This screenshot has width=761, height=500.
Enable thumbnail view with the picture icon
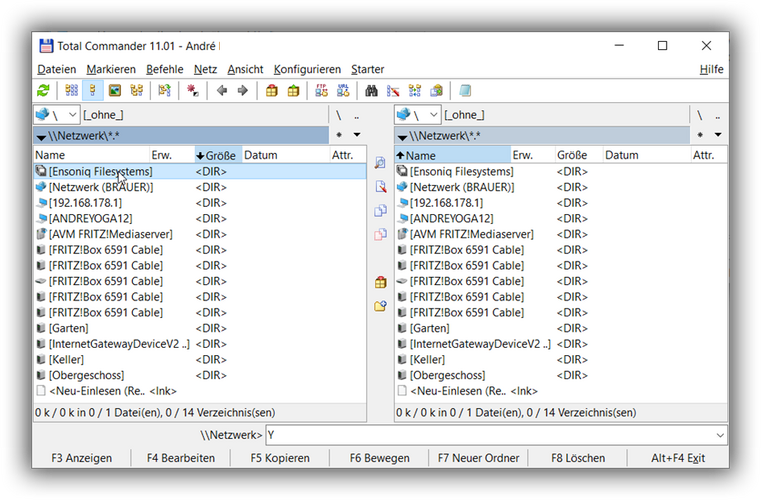[x=115, y=91]
